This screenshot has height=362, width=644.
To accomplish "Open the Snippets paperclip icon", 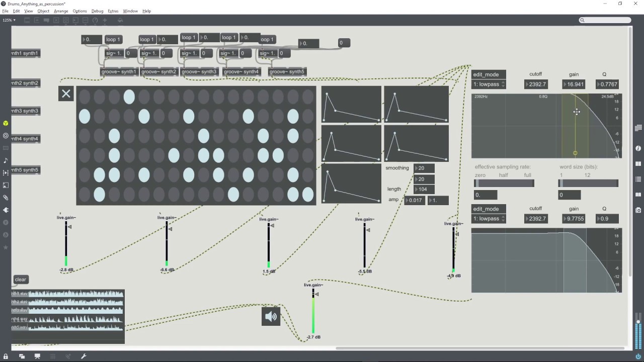I will click(6, 198).
